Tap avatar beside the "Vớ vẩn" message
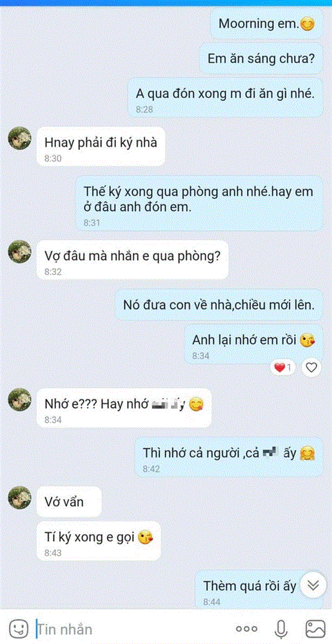Viewport: 332px width, 644px height. (x=20, y=498)
